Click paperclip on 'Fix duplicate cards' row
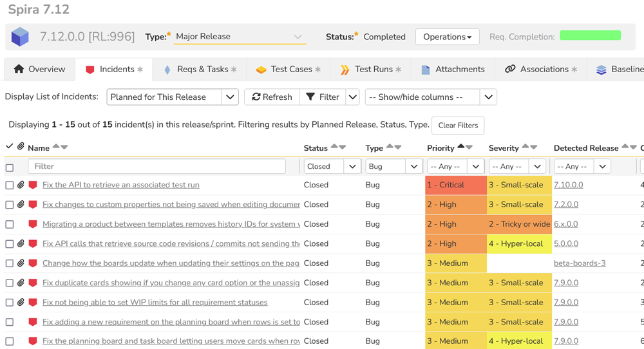This screenshot has width=644, height=349. (21, 283)
